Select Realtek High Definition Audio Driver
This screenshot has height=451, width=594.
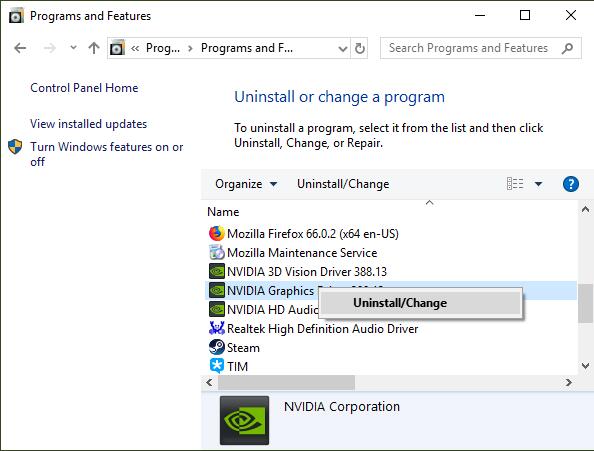pos(322,329)
